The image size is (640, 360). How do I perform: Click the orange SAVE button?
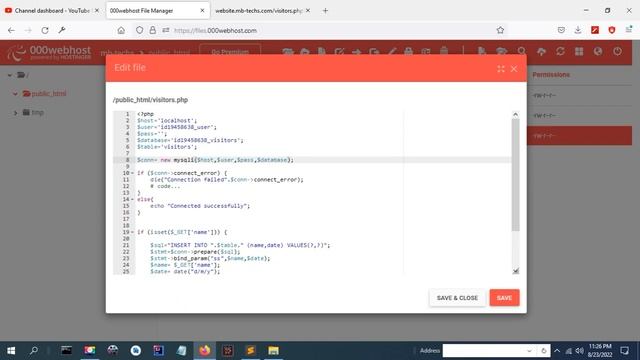pyautogui.click(x=504, y=298)
